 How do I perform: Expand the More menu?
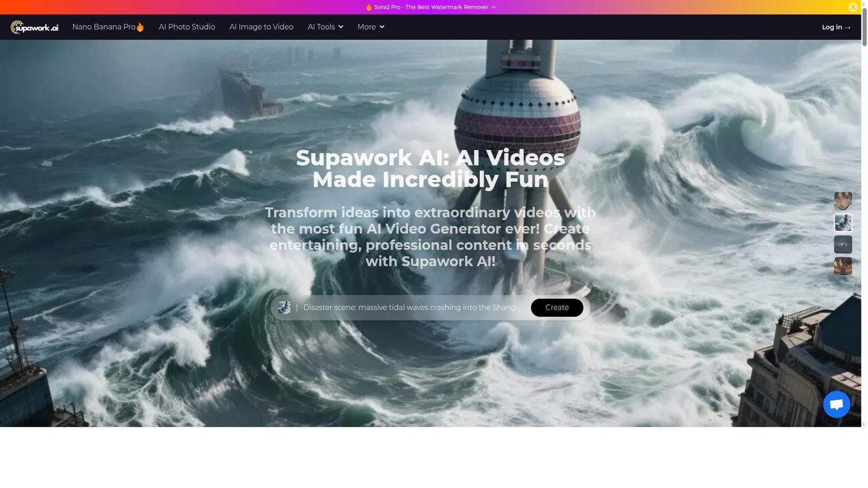pyautogui.click(x=371, y=27)
